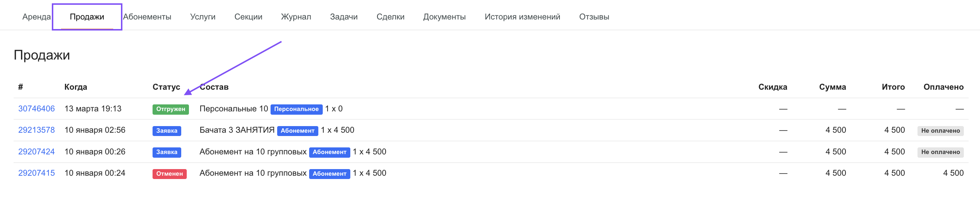980x211 pixels.
Task: Select the active Продажи tab
Action: tap(87, 17)
